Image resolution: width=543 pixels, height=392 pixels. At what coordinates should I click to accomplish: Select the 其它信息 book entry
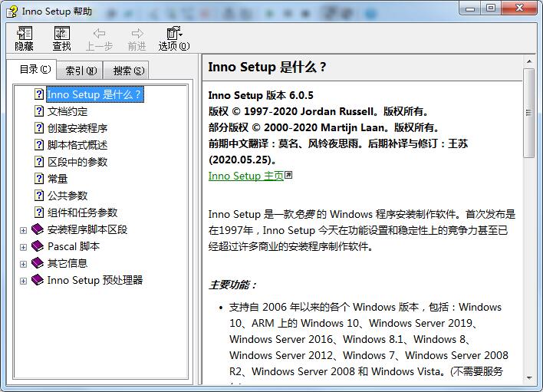pyautogui.click(x=67, y=263)
